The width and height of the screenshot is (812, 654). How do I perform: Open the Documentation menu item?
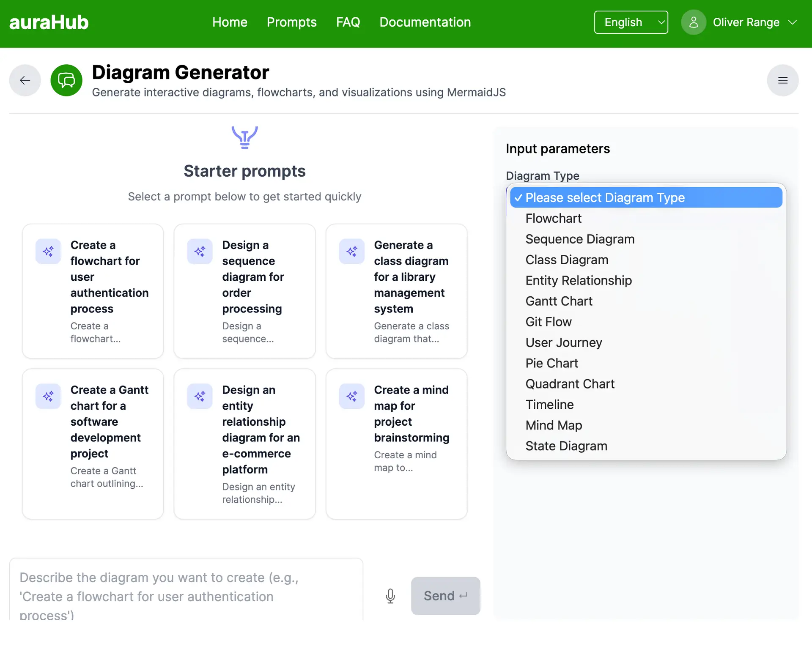pos(425,22)
